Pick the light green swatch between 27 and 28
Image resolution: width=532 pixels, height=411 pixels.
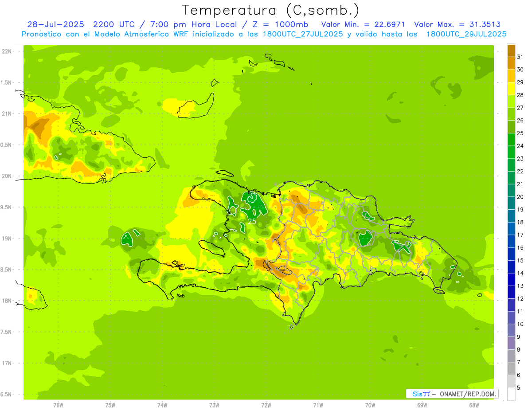click(x=511, y=101)
